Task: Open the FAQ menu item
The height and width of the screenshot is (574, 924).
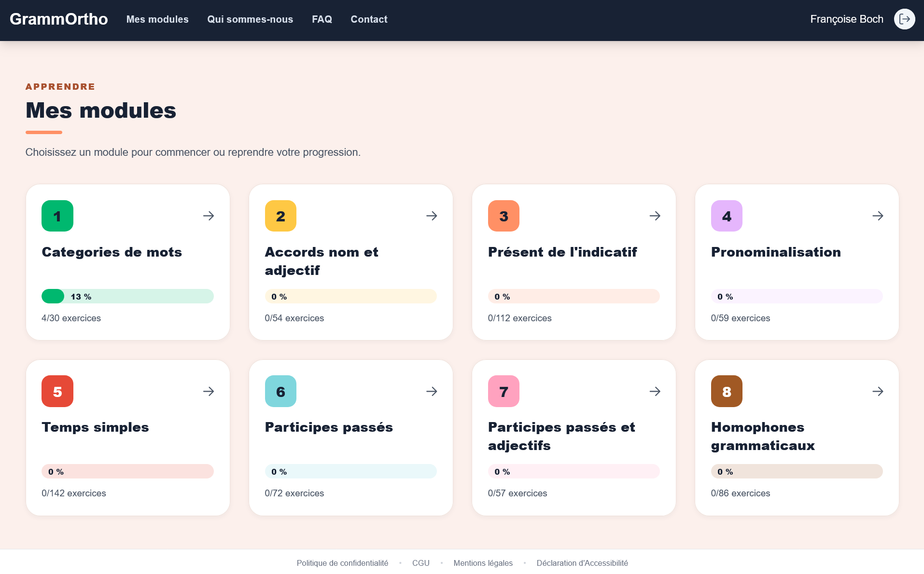Action: pos(322,19)
